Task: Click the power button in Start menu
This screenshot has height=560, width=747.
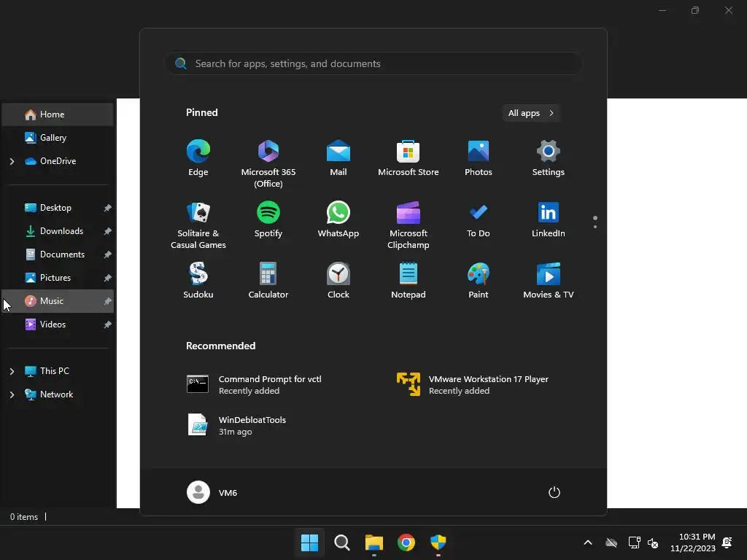Action: click(554, 492)
